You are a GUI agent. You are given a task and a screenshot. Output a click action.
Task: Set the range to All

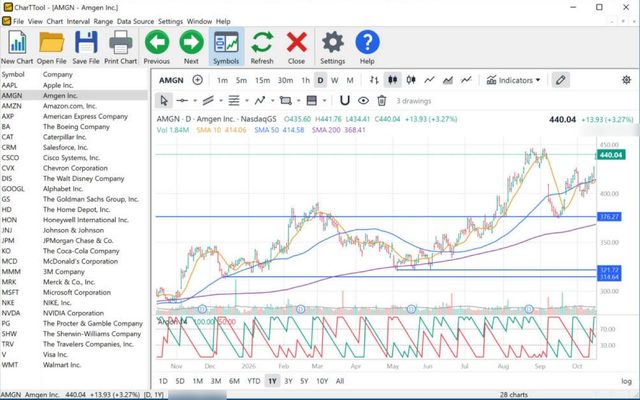[x=340, y=381]
